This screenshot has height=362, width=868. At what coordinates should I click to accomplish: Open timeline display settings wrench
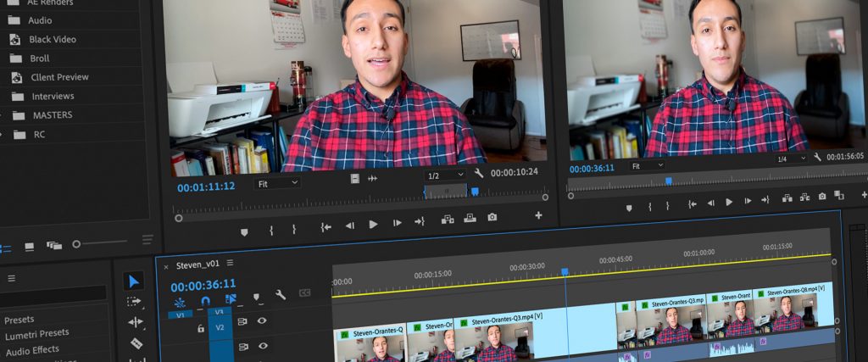281,295
